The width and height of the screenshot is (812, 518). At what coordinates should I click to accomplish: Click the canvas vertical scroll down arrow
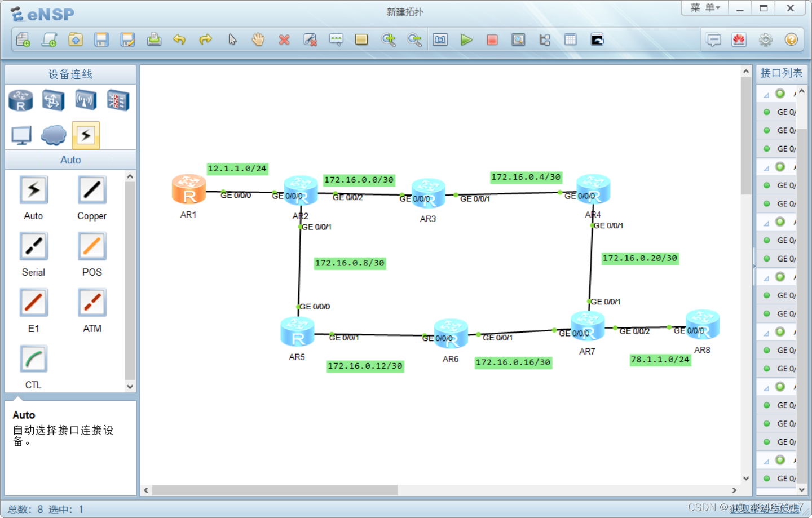click(746, 478)
